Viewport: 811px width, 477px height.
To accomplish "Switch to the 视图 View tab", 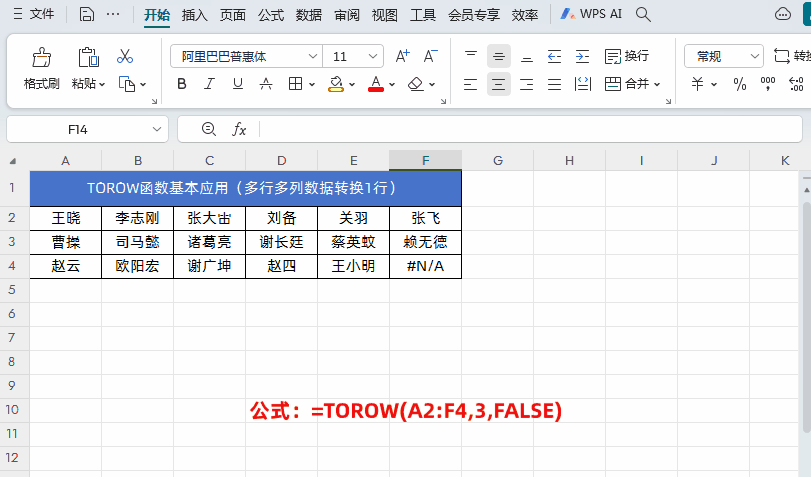I will click(x=385, y=15).
